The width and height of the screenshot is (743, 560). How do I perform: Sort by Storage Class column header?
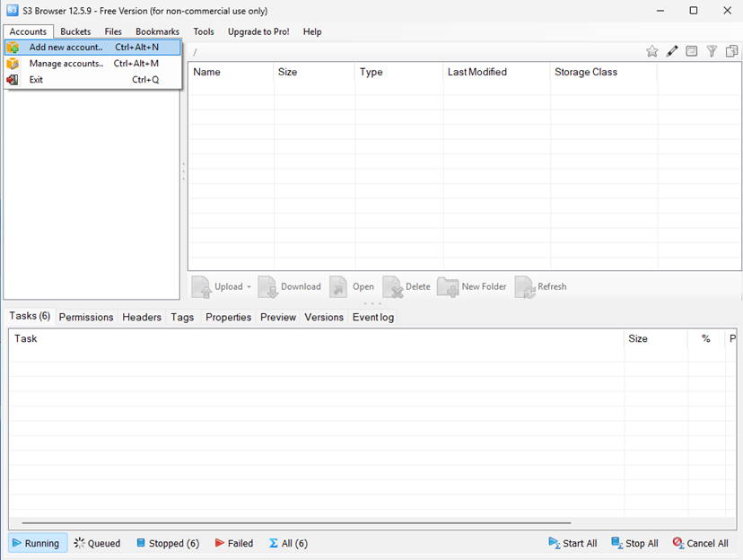[x=603, y=72]
